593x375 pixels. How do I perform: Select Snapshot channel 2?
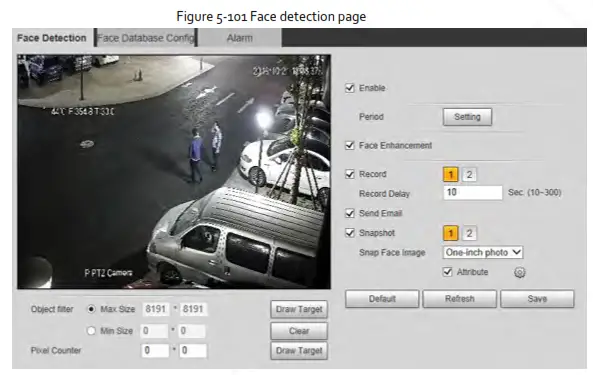(x=469, y=233)
